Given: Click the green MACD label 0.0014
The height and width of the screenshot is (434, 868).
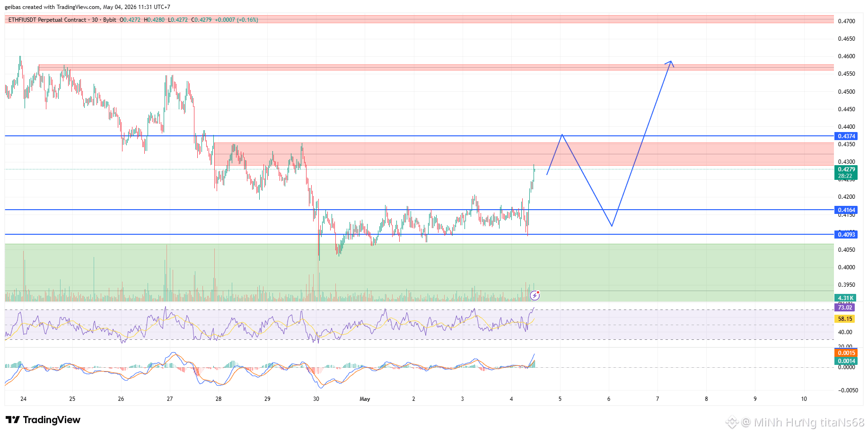Looking at the screenshot, I should coord(846,361).
